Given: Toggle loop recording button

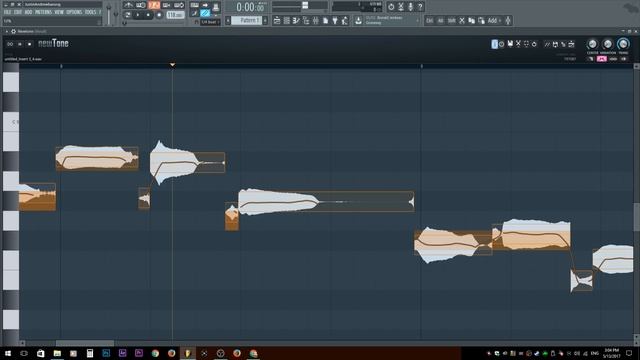Looking at the screenshot, I should pyautogui.click(x=179, y=5).
